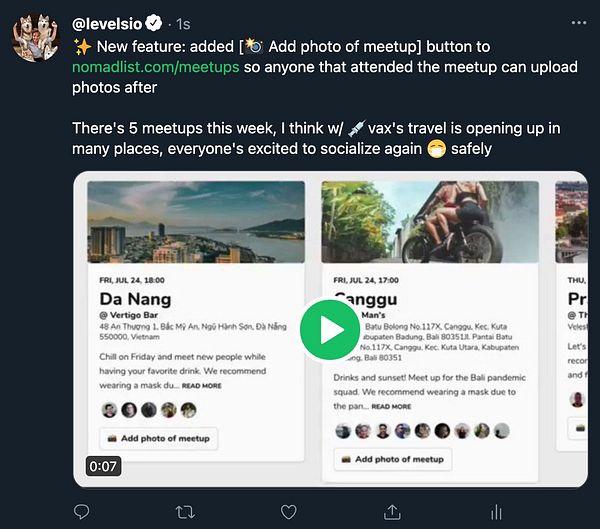The width and height of the screenshot is (600, 529).
Task: Click first attendee avatar in Da Nang card
Action: click(x=108, y=410)
